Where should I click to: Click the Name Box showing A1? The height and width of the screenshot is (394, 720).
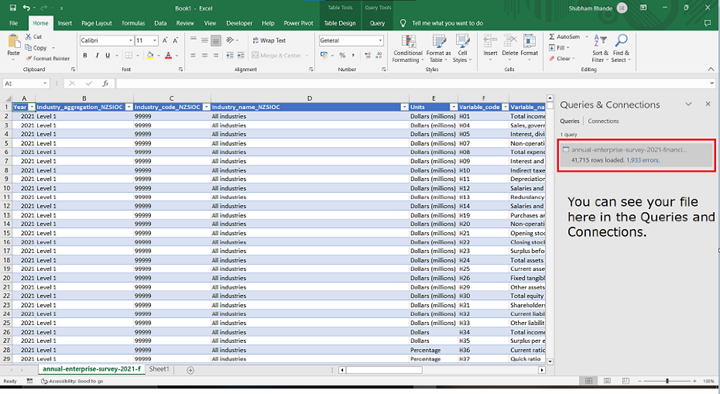(x=26, y=84)
